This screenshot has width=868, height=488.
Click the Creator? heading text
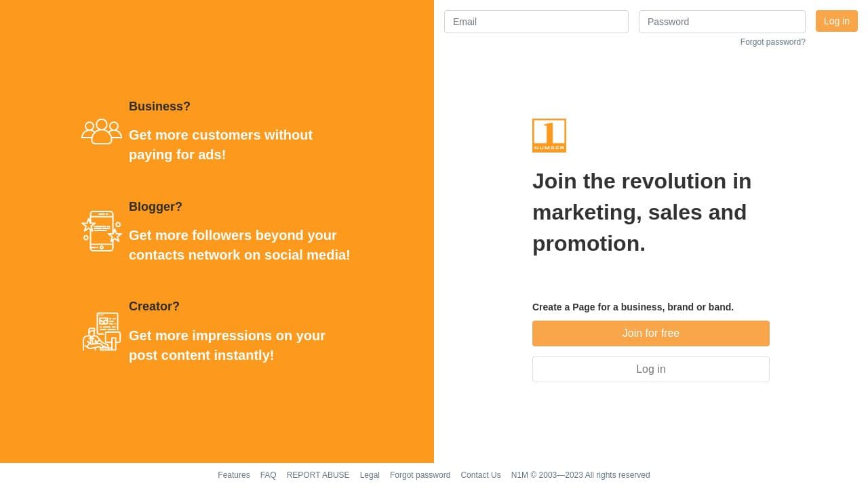(x=154, y=306)
